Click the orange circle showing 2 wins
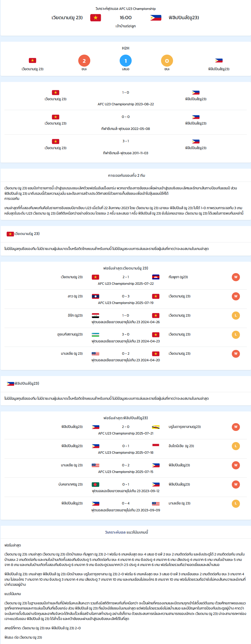This screenshot has width=251, height=644. point(84,61)
